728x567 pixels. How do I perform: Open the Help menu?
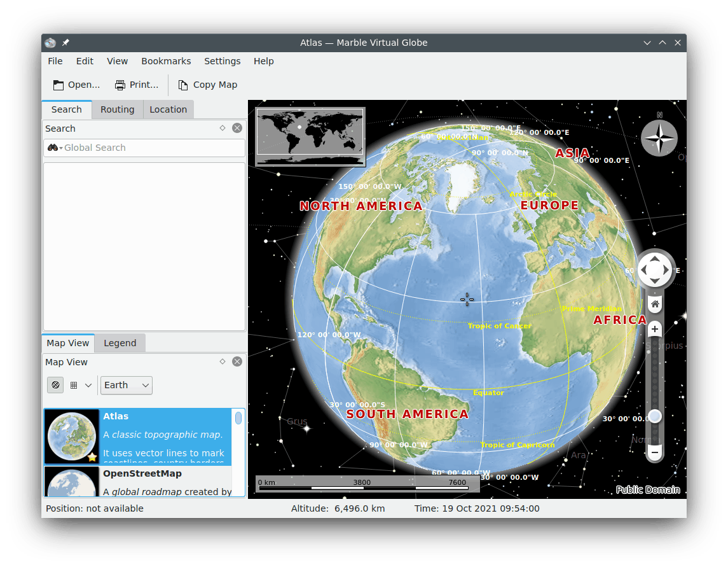click(263, 61)
